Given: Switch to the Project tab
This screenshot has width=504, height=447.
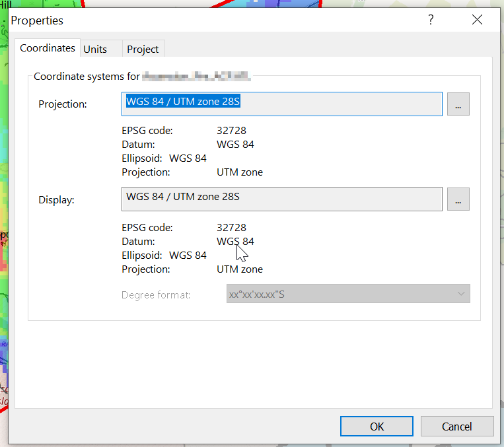Looking at the screenshot, I should (143, 49).
